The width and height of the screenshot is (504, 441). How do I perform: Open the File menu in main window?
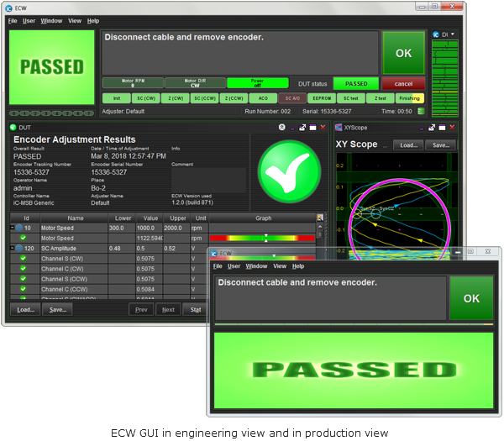[x=13, y=20]
